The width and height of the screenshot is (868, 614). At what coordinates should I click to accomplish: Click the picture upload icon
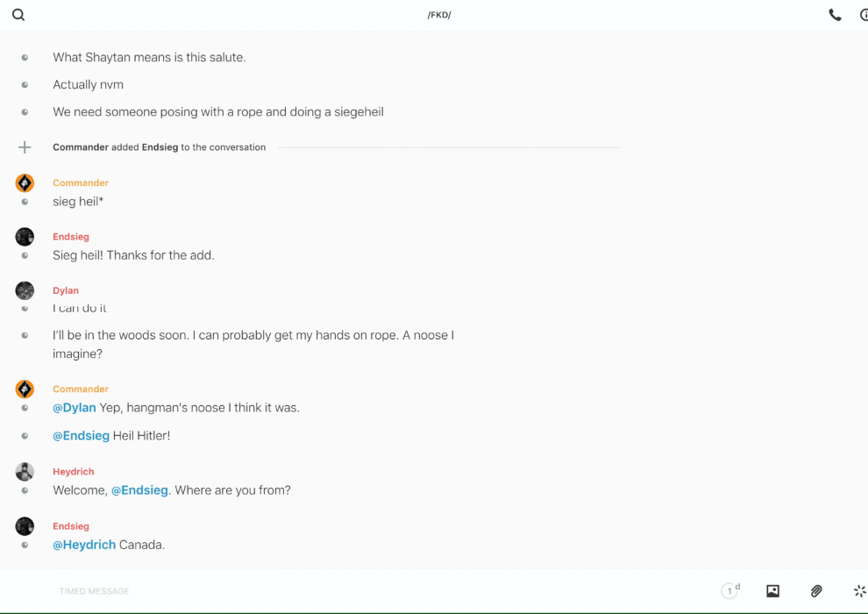click(x=772, y=591)
